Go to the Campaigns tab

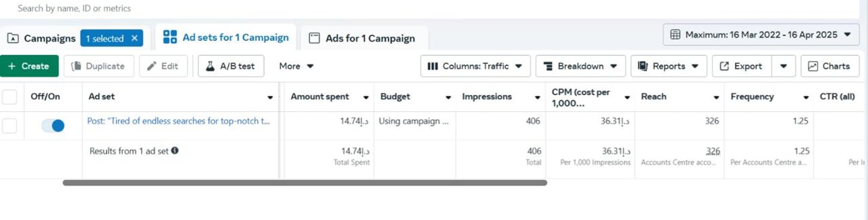click(42, 38)
